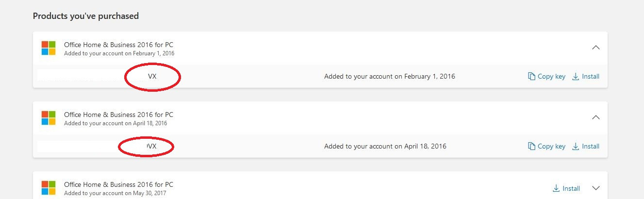Click the Microsoft logo on the February 1, 2016 product

49,48
